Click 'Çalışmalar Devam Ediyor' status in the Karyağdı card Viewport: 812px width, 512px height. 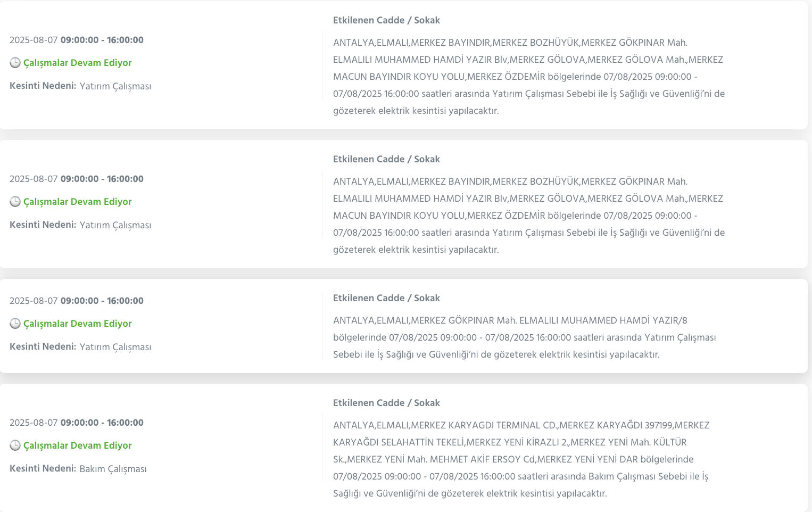coord(78,445)
